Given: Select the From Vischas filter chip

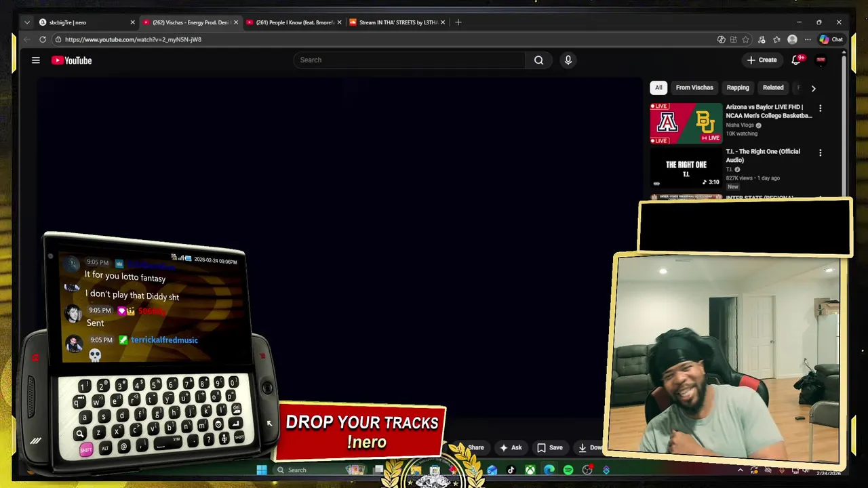Looking at the screenshot, I should point(694,87).
